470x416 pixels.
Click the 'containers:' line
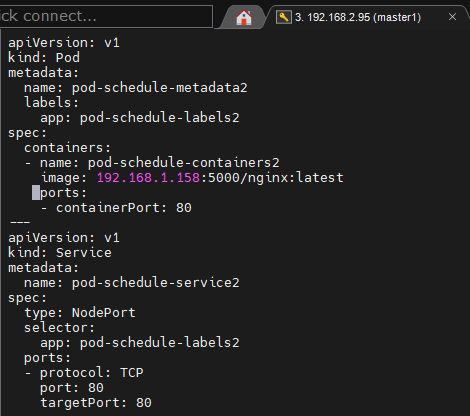[67, 148]
